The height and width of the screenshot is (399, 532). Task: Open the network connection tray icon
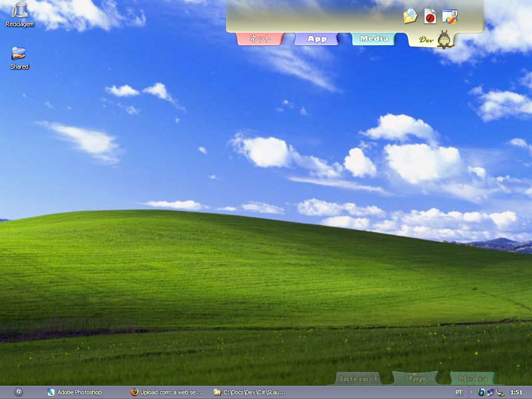490,392
